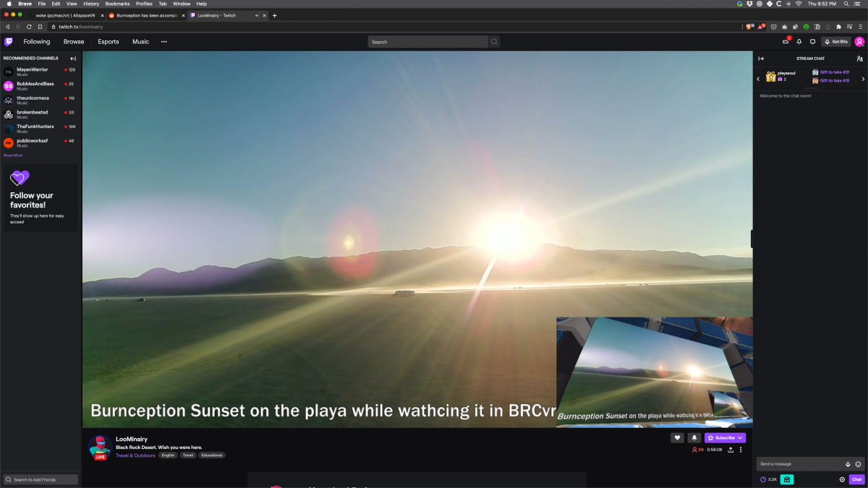Open the Travel & Outdoors category link
This screenshot has height=488, width=868.
pos(135,455)
